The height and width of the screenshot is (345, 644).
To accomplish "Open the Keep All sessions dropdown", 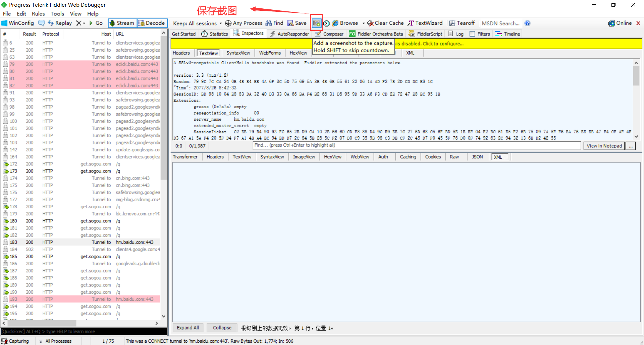I will click(198, 23).
